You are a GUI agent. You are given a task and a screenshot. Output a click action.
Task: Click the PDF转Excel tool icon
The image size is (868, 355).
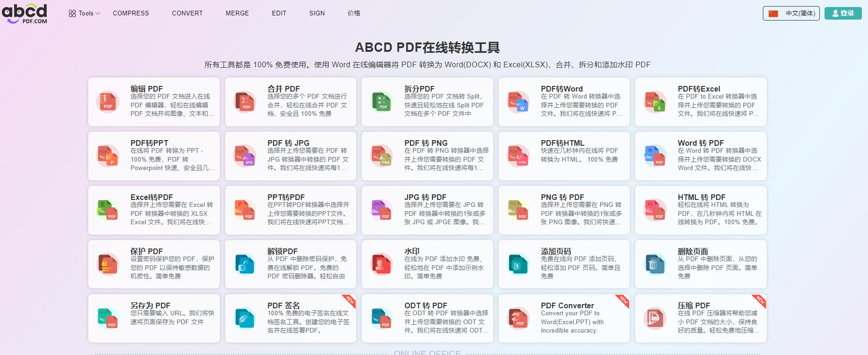pos(655,102)
